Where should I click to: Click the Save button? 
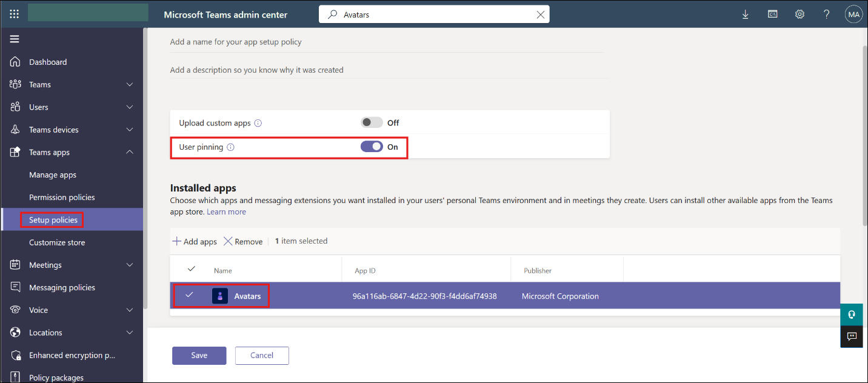199,356
